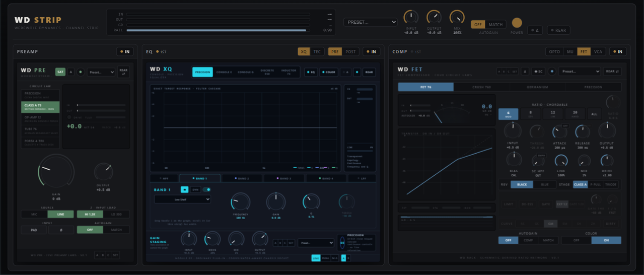
Task: Adjust the master MIX knob in header
Action: (457, 17)
